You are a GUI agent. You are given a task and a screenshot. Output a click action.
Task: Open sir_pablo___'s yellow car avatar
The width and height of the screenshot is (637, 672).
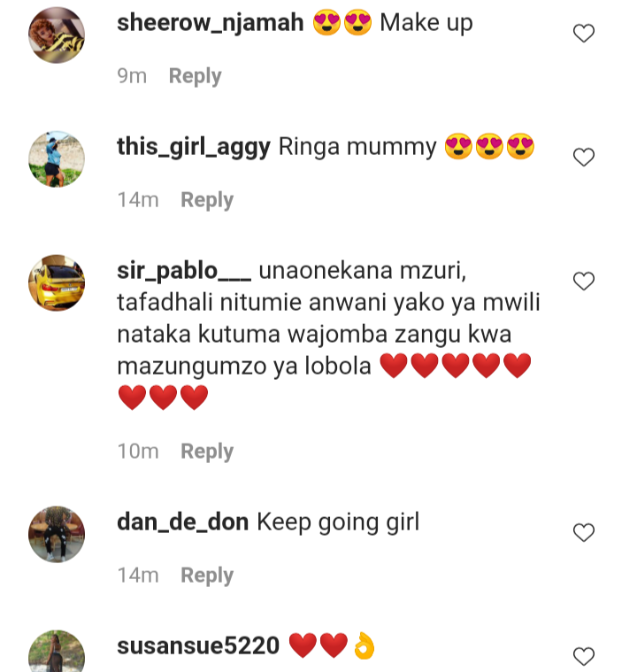click(57, 282)
